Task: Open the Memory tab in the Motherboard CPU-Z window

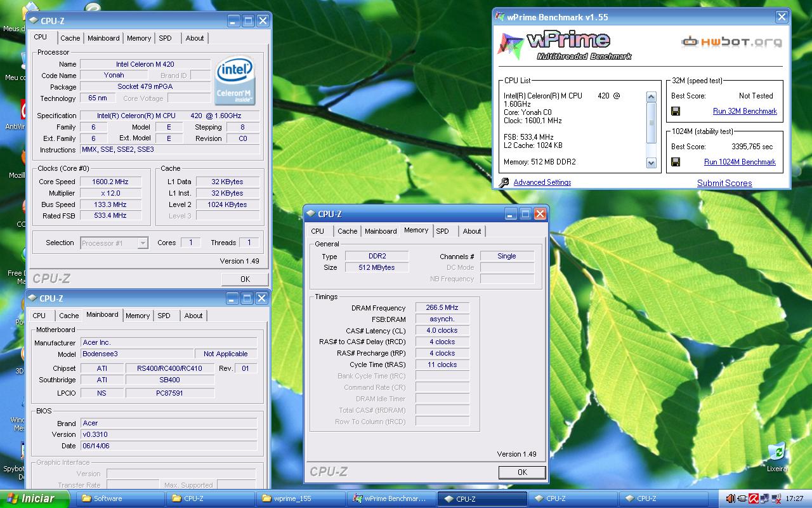Action: point(138,316)
